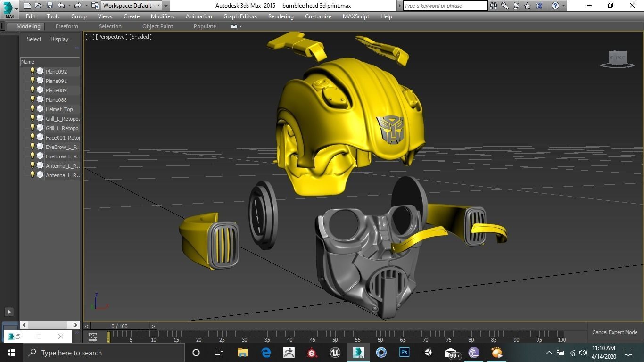This screenshot has height=362, width=644.
Task: Click the Project Folder icon in quick toolbar
Action: point(95,6)
